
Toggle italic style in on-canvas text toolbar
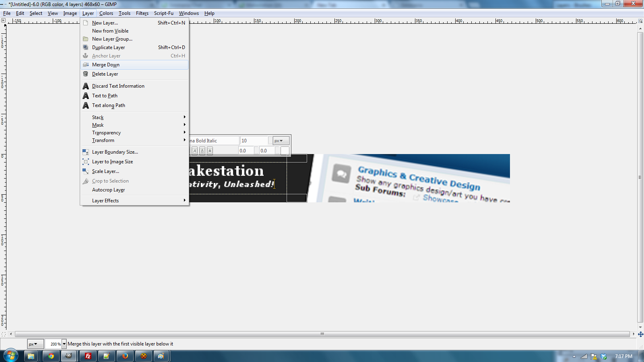tap(195, 151)
